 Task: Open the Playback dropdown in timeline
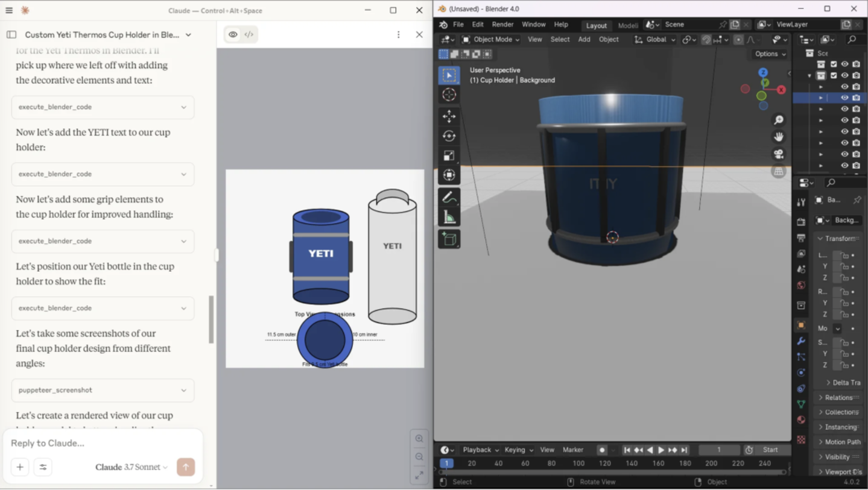[x=481, y=450]
